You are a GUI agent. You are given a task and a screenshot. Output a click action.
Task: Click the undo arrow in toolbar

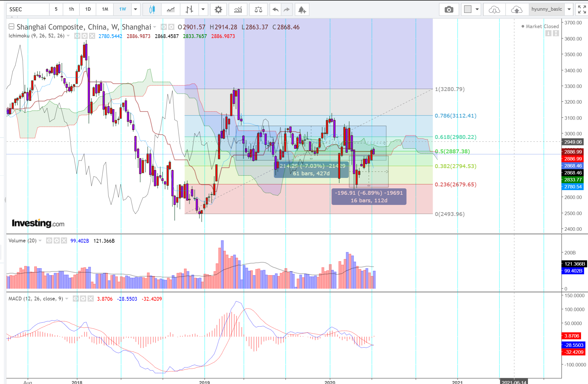[275, 10]
